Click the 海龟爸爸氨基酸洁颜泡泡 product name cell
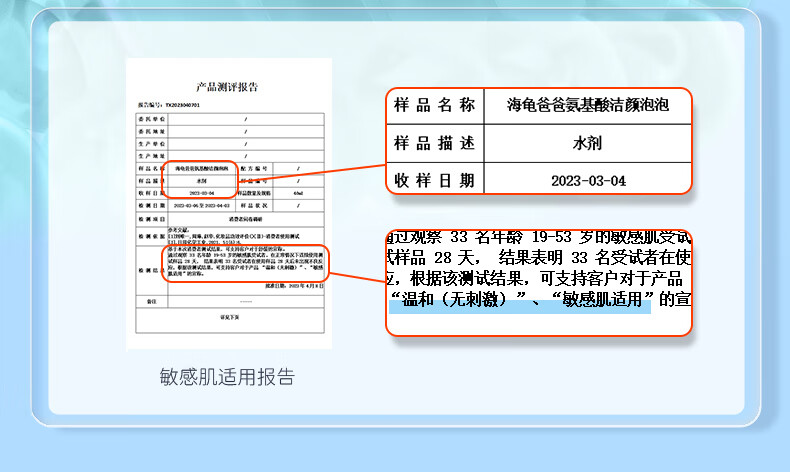The width and height of the screenshot is (790, 472). [x=587, y=105]
